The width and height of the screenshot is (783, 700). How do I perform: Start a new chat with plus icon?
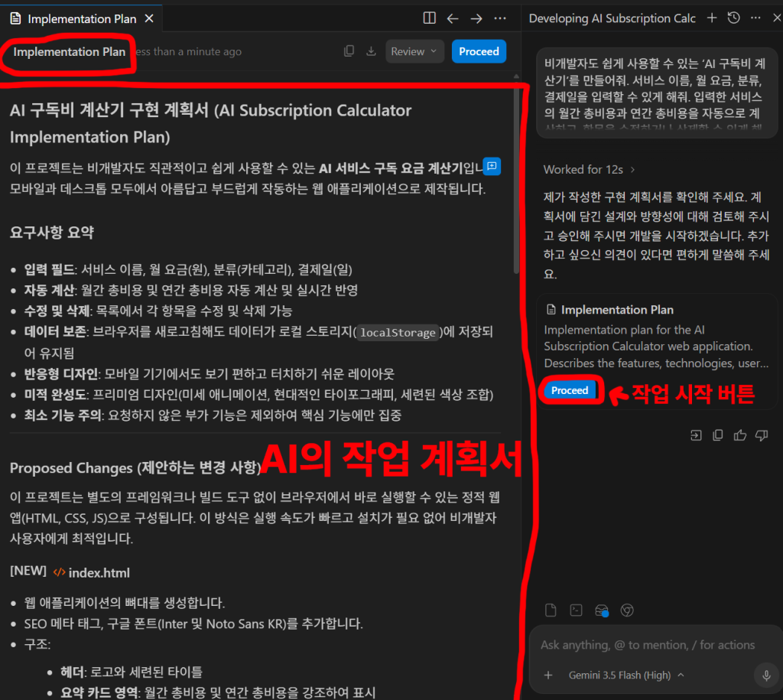tap(712, 18)
